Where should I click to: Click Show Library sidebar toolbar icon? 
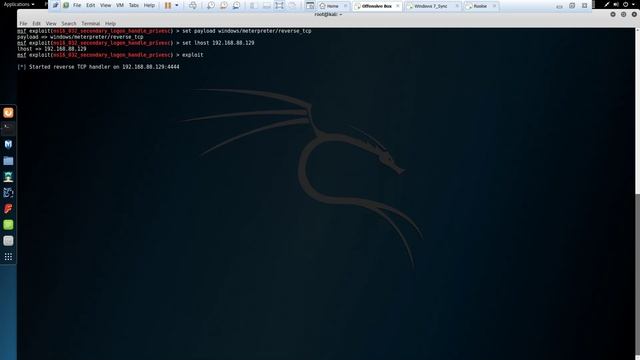pyautogui.click(x=253, y=5)
